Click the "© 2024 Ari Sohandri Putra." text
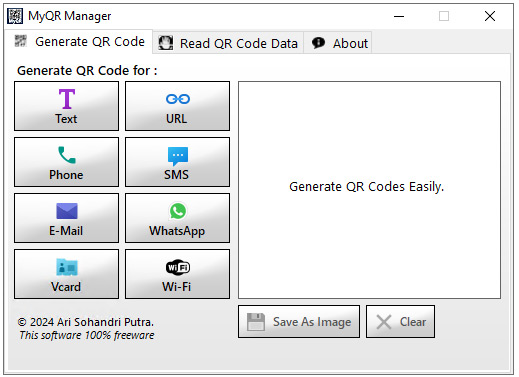Viewport: 519px width, 377px height. [x=86, y=322]
